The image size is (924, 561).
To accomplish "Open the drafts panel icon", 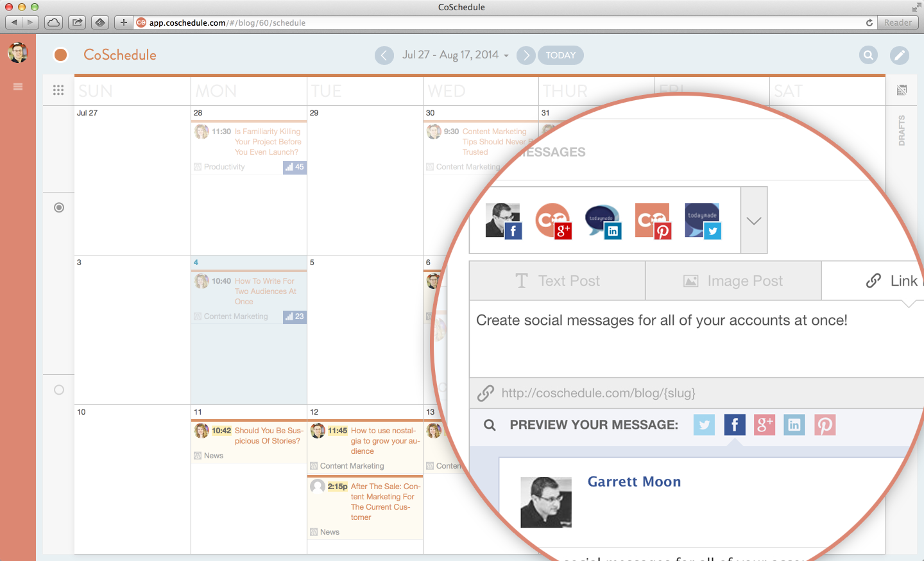I will coord(902,91).
